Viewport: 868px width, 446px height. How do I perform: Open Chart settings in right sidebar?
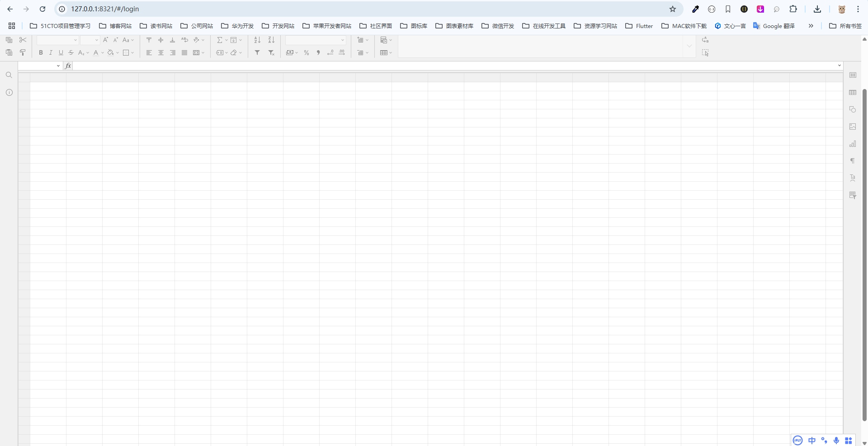[x=853, y=144]
